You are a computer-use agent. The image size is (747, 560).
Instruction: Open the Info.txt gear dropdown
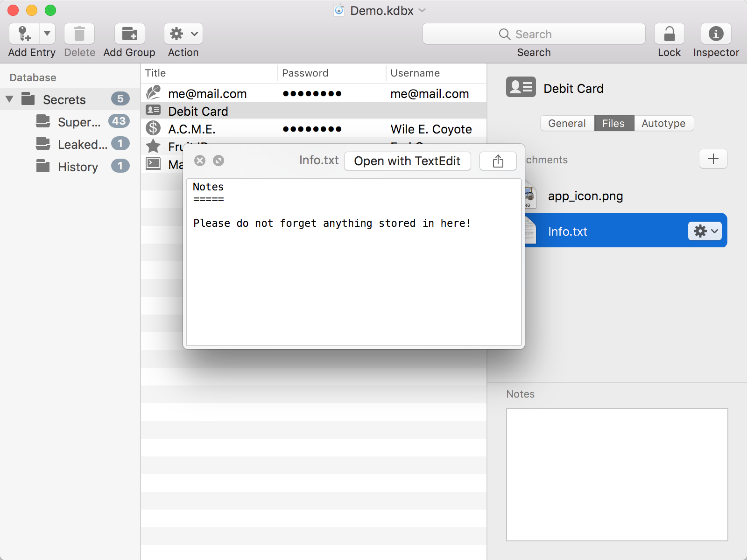tap(705, 231)
